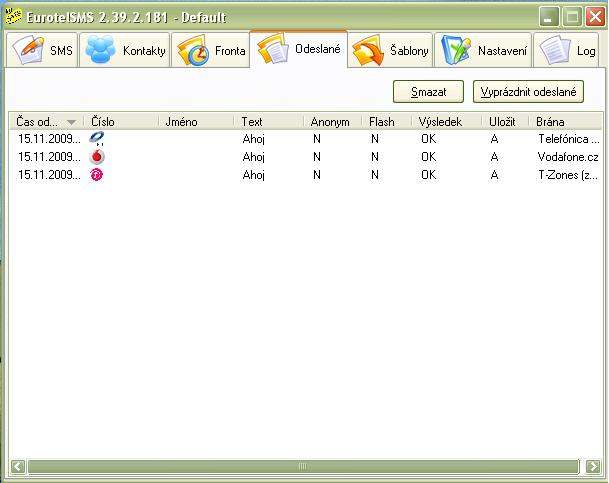The height and width of the screenshot is (483, 609).
Task: Click OK result in the T-Zones row
Action: click(429, 175)
